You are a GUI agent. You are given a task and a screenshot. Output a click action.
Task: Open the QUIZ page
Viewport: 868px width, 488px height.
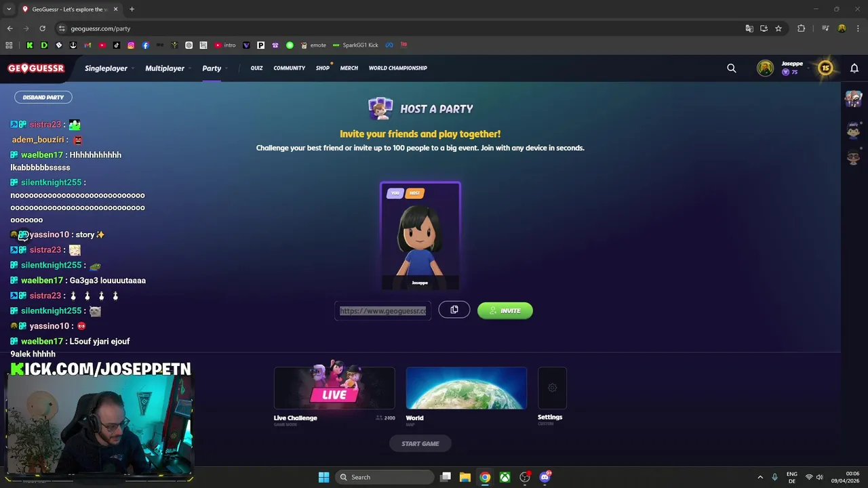pyautogui.click(x=256, y=68)
